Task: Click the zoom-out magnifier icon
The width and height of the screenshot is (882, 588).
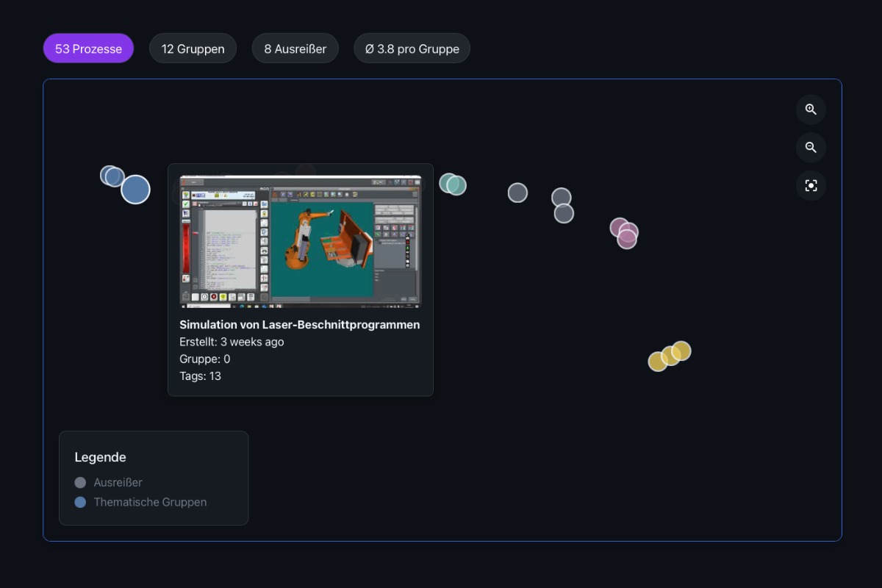Action: point(811,147)
